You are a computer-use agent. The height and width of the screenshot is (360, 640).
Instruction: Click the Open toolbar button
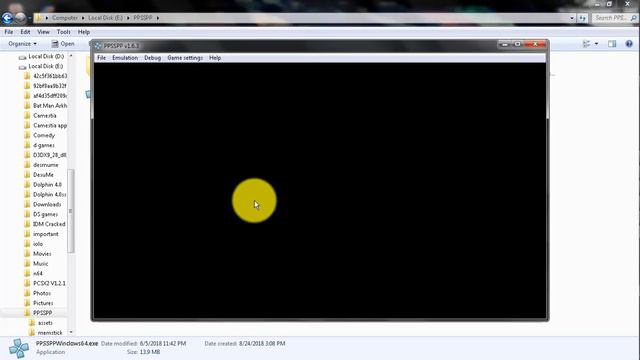click(x=63, y=44)
